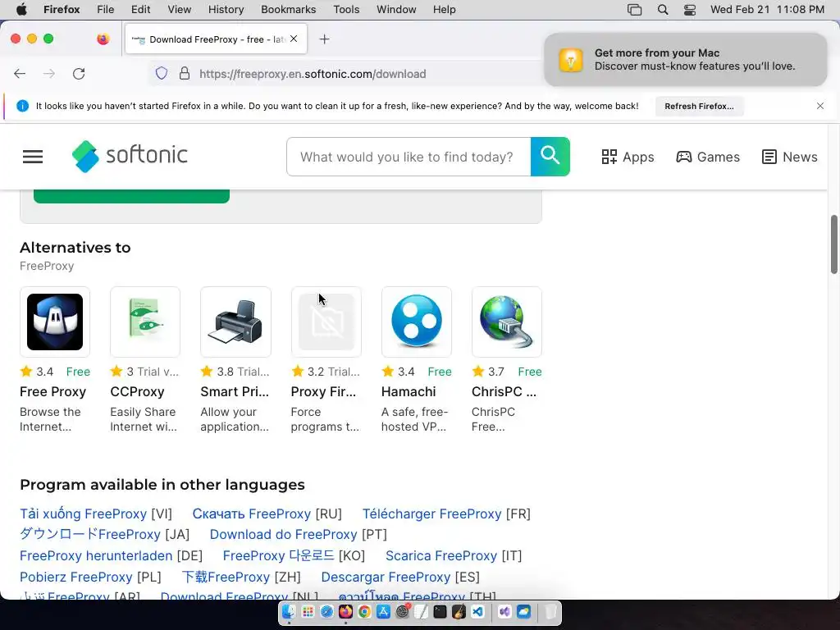840x630 pixels.
Task: Click the 'Get more from your Mac' notification
Action: 686,59
